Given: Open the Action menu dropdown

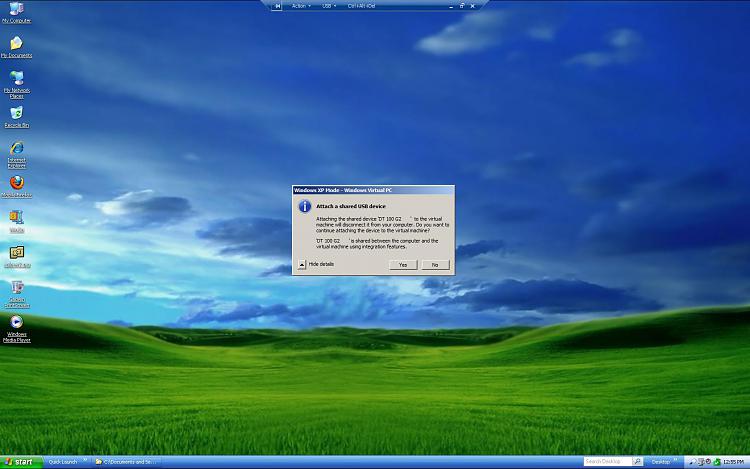Looking at the screenshot, I should (x=301, y=6).
